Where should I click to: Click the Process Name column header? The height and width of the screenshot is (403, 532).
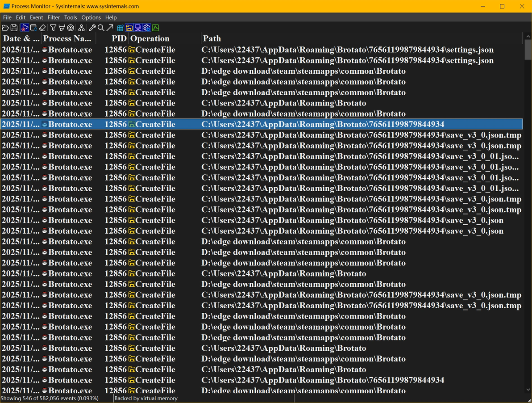click(x=68, y=38)
